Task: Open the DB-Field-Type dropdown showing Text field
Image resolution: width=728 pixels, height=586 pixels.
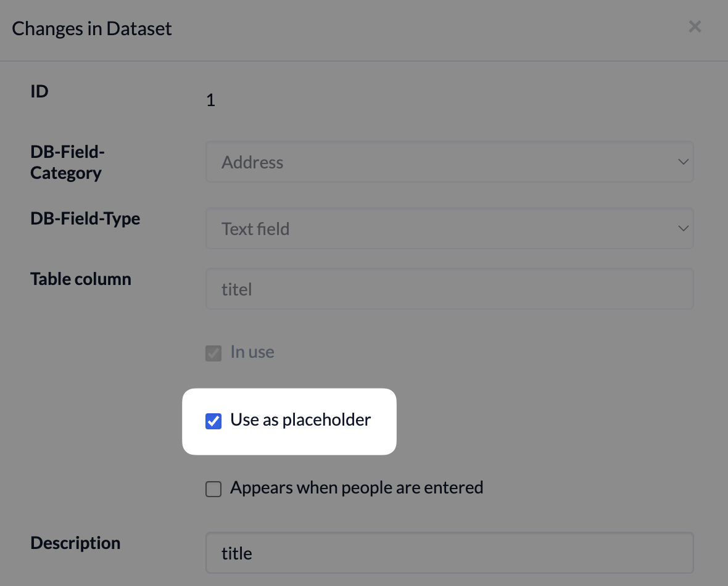Action: [x=449, y=228]
